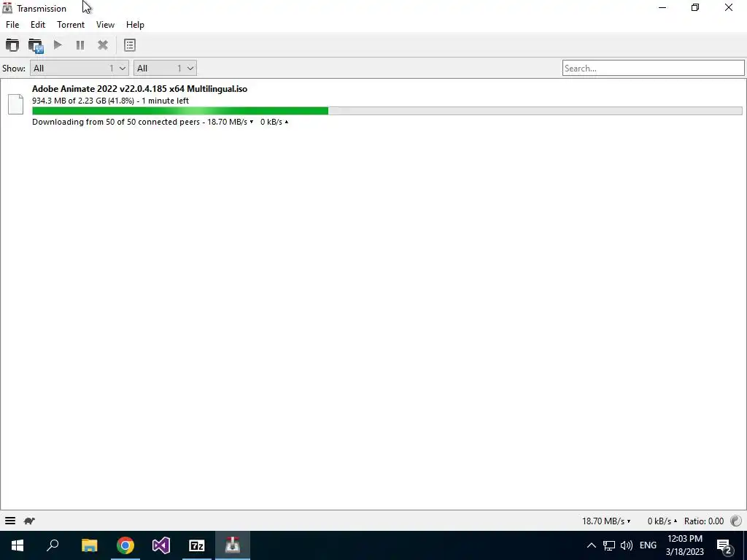
Task: Open the Edit menu
Action: click(38, 25)
